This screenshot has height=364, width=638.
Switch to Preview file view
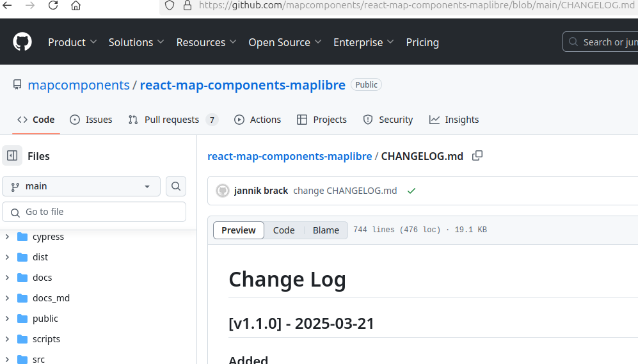pos(239,230)
